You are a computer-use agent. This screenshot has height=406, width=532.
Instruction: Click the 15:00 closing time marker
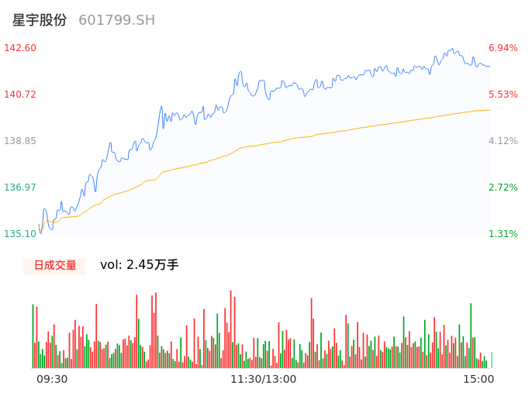(x=478, y=379)
